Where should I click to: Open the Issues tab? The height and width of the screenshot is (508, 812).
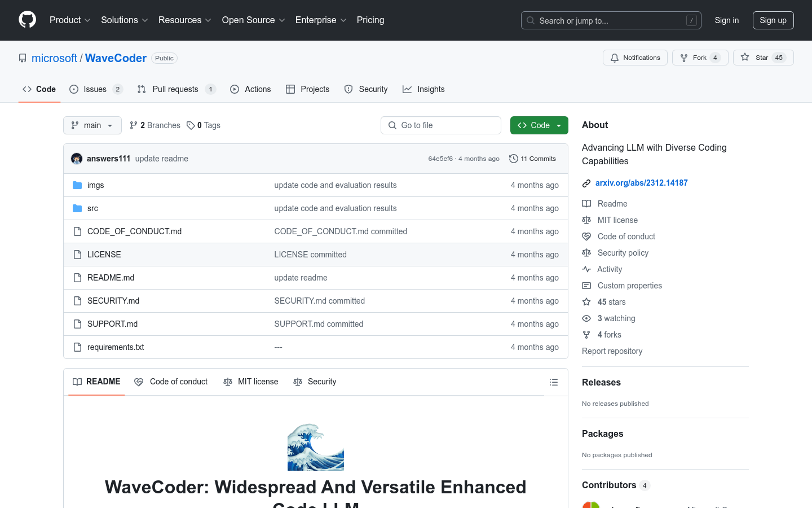click(96, 89)
